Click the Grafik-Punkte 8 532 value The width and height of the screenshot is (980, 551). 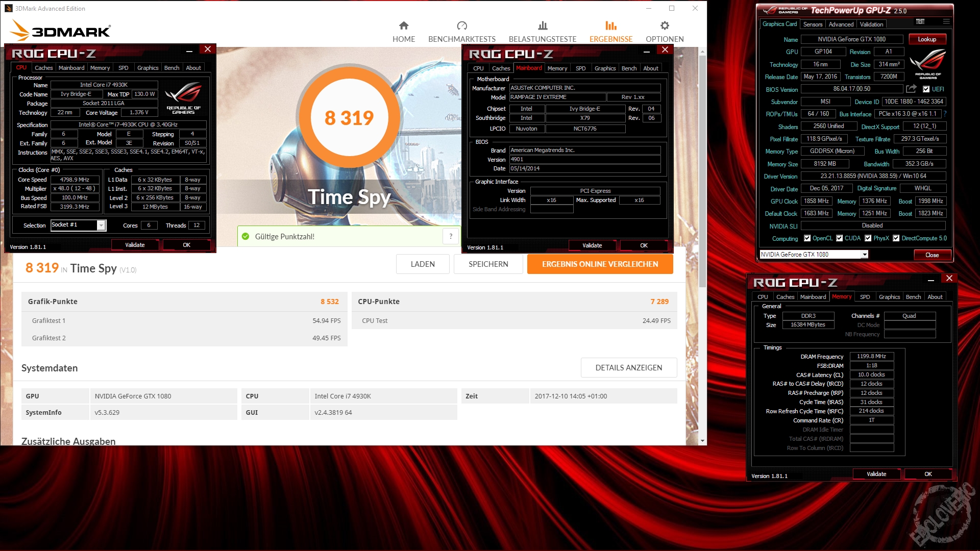(330, 302)
